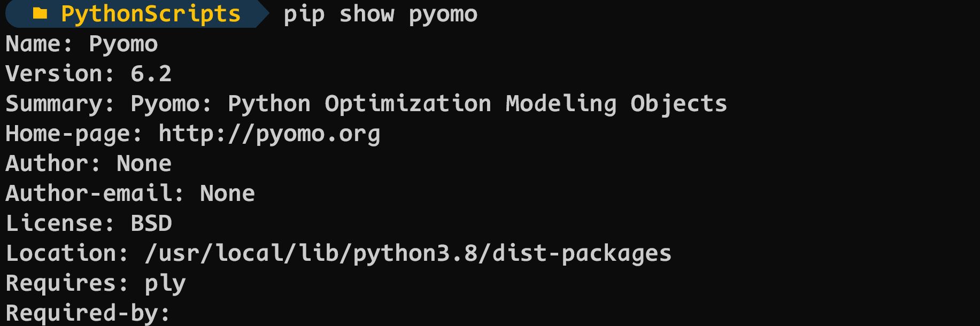The height and width of the screenshot is (326, 980).
Task: Click "Optimization" in the summary line
Action: click(x=408, y=104)
